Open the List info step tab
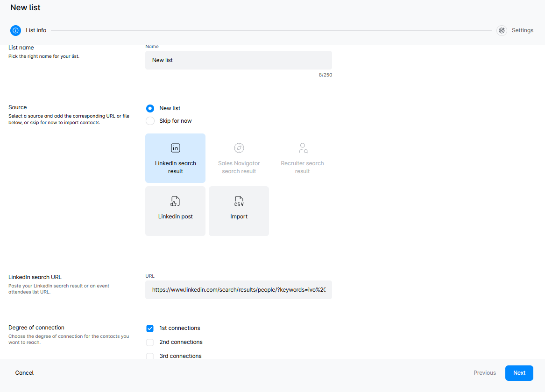The width and height of the screenshot is (545, 392). coord(36,30)
